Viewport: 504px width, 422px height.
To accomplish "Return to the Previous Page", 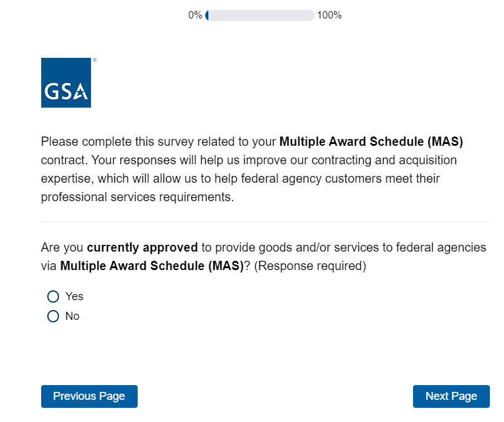I will click(x=89, y=396).
